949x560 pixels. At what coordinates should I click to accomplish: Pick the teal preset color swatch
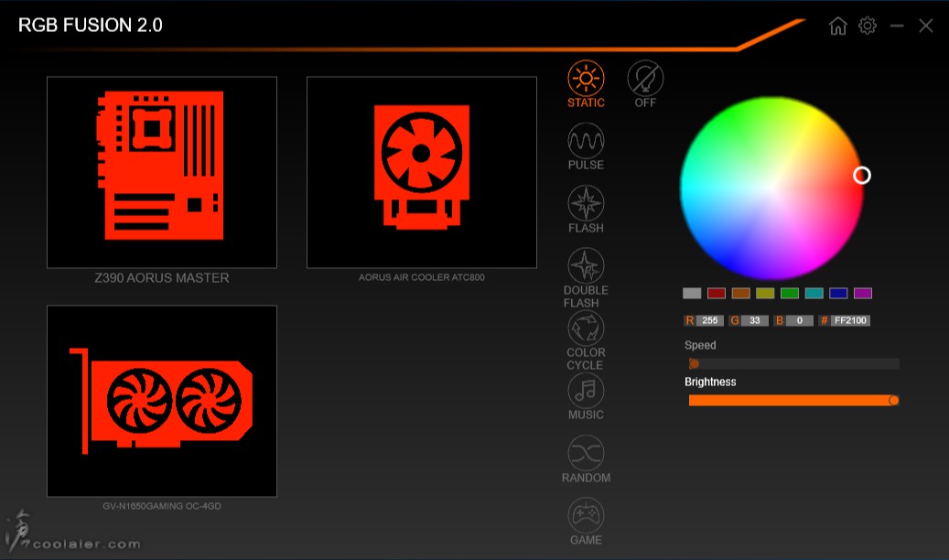pyautogui.click(x=814, y=293)
